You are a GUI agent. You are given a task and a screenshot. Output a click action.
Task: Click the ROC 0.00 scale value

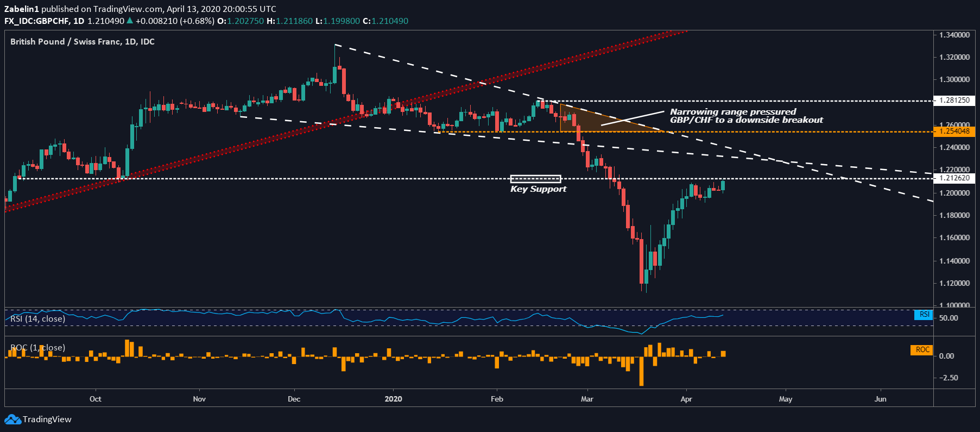click(946, 356)
